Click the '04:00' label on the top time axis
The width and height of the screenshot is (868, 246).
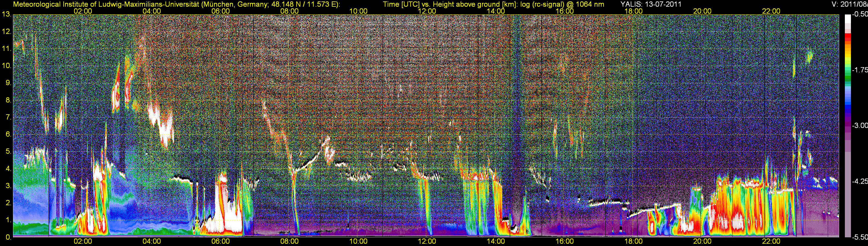click(152, 11)
